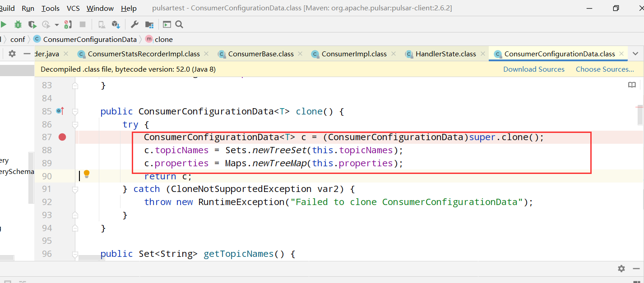Screen dimensions: 644x283
Task: Close the ConsumerStatsRecorderImpl.class tab
Action: [206, 54]
